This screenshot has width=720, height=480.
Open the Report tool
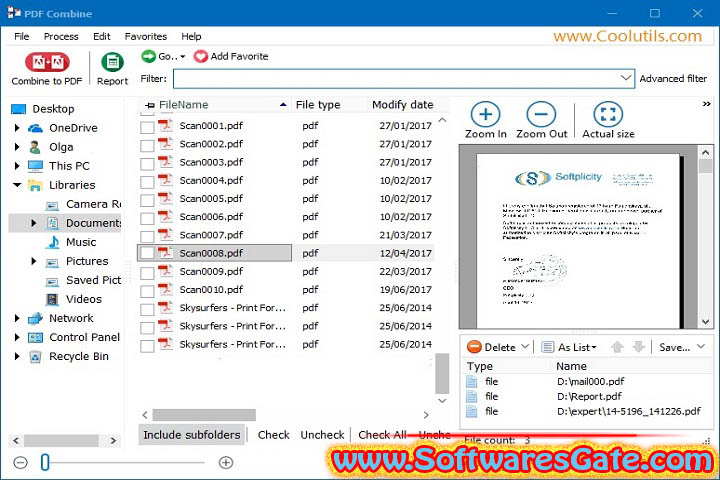point(112,69)
